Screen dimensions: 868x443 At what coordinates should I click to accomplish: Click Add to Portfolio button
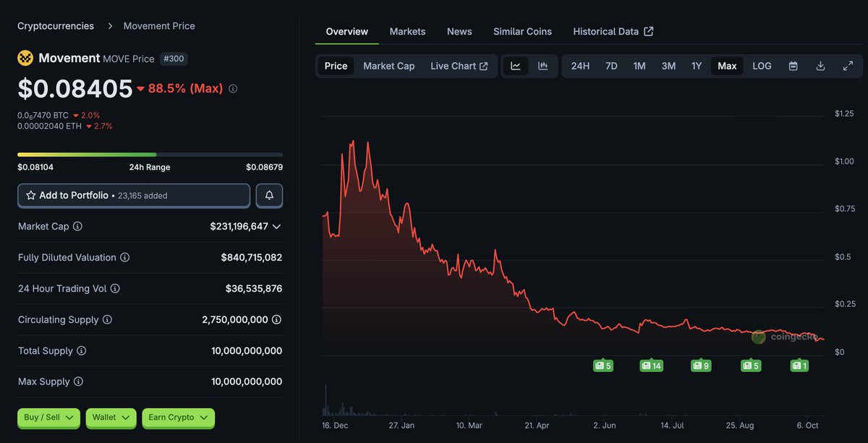pos(134,195)
